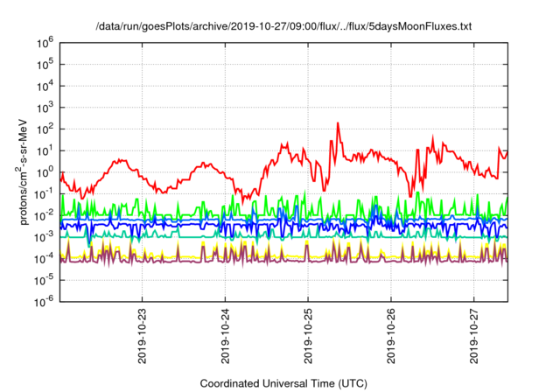Screen dimensions: 560x392
Task: Click the plot title file path text
Action: click(283, 26)
